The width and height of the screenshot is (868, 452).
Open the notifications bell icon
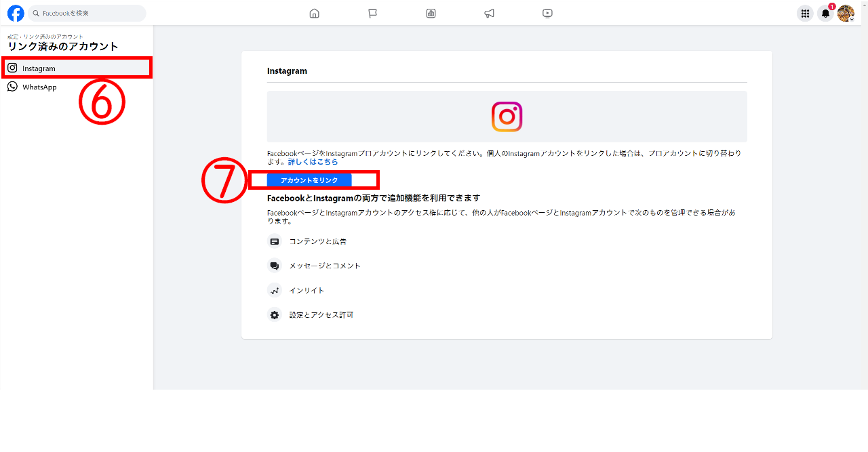(x=825, y=13)
